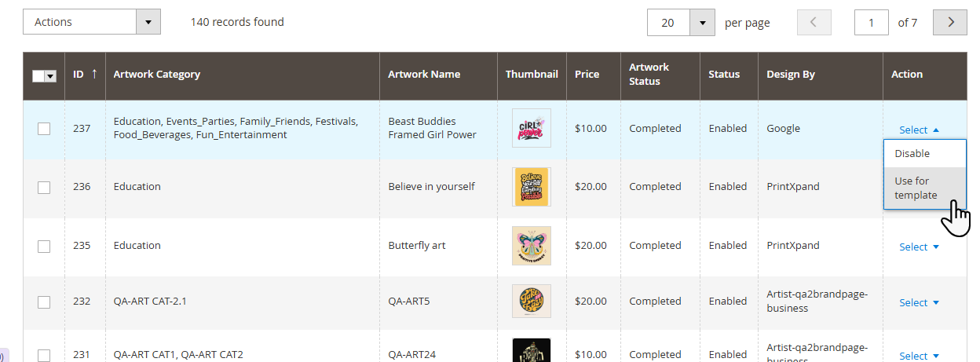Image resolution: width=980 pixels, height=362 pixels.
Task: View Believe in yourself thumbnail image
Action: [x=532, y=187]
